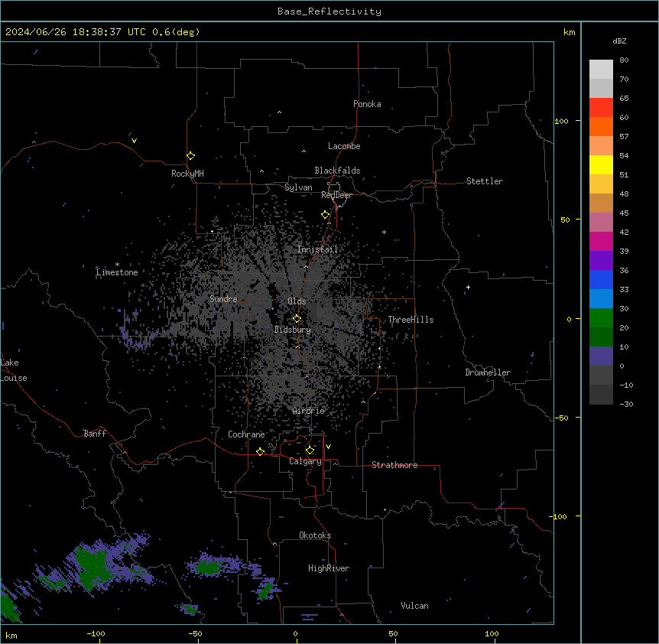
Task: Click the Base_Reflectivity title
Action: pos(329,11)
